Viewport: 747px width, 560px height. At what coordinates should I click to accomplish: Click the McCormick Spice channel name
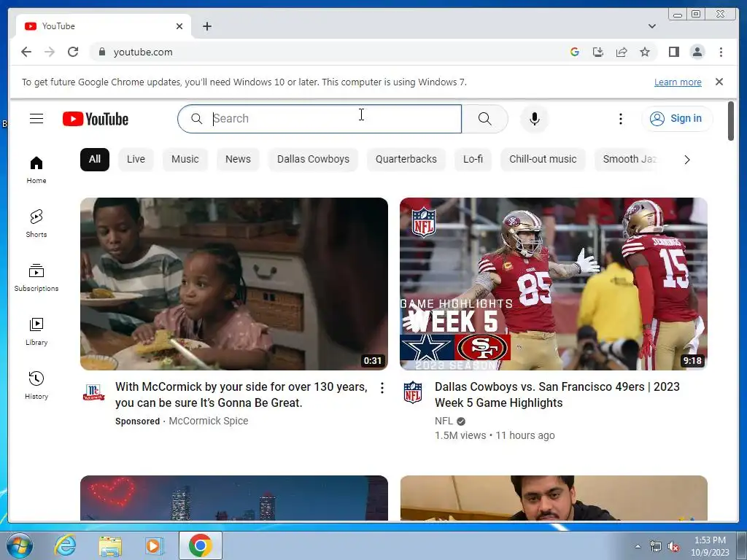click(208, 421)
